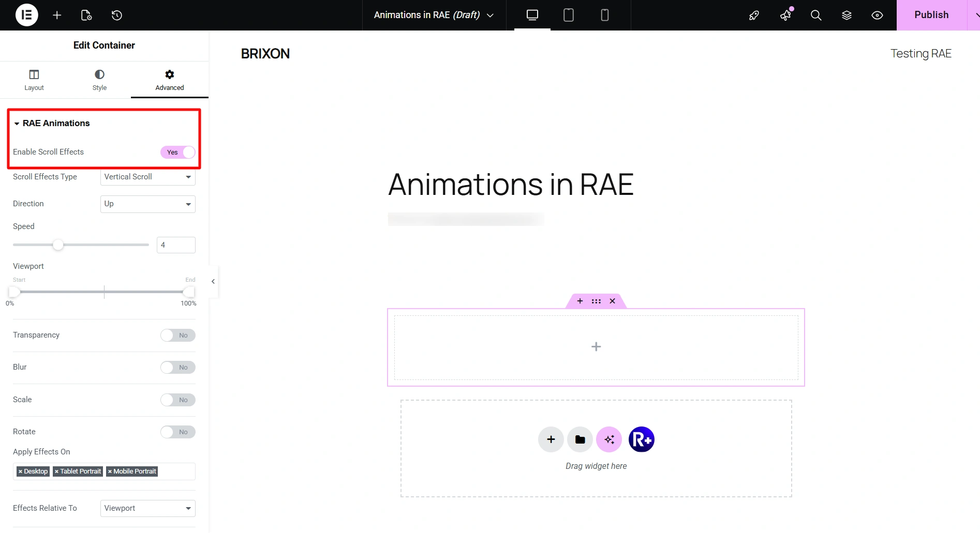Click the Edit Container panel title
Image resolution: width=980 pixels, height=533 pixels.
104,45
